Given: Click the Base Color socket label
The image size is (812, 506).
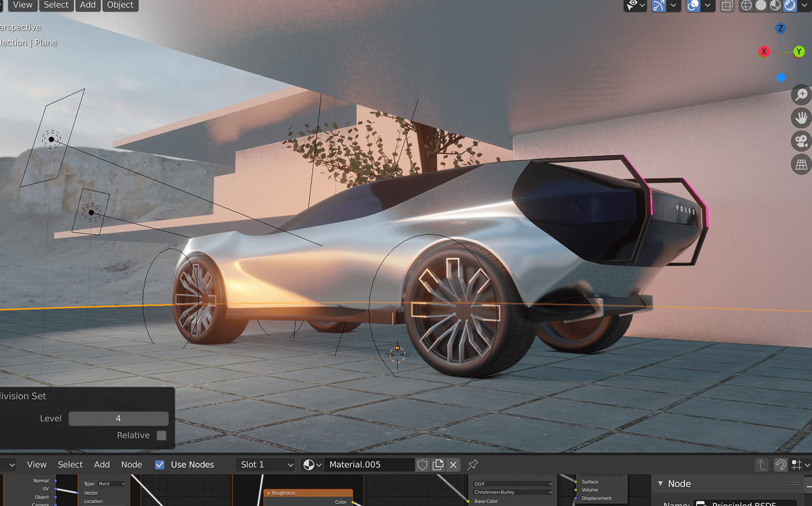Looking at the screenshot, I should pyautogui.click(x=486, y=501).
